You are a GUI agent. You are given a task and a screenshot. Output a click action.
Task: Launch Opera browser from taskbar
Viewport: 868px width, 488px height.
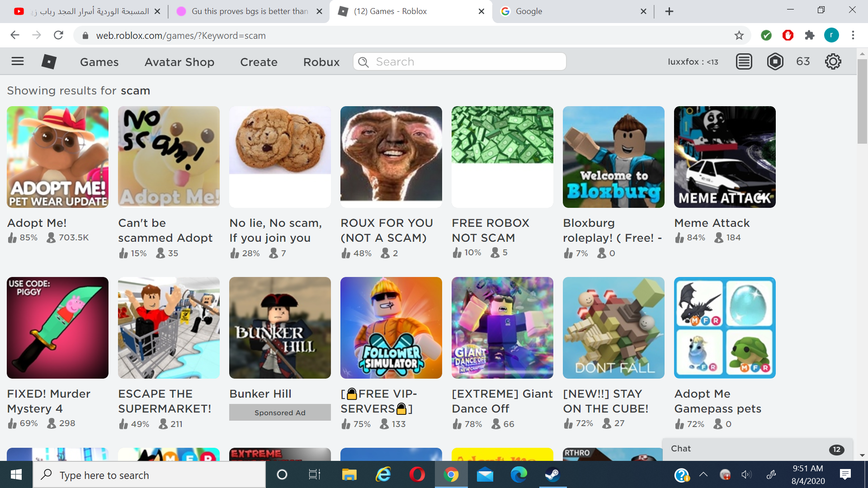coord(417,474)
